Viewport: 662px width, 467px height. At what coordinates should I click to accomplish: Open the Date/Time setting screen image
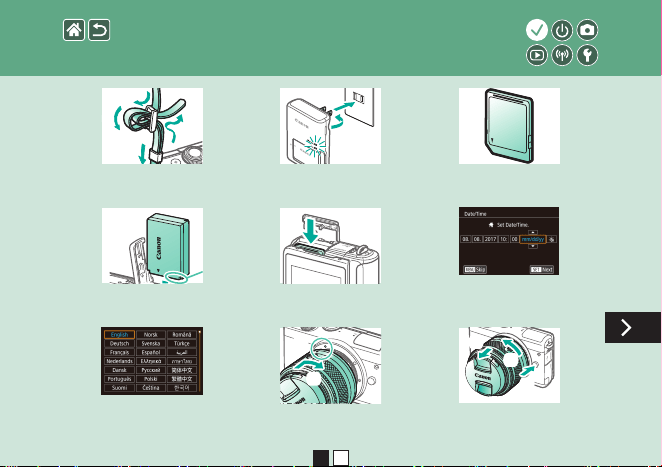pos(509,241)
